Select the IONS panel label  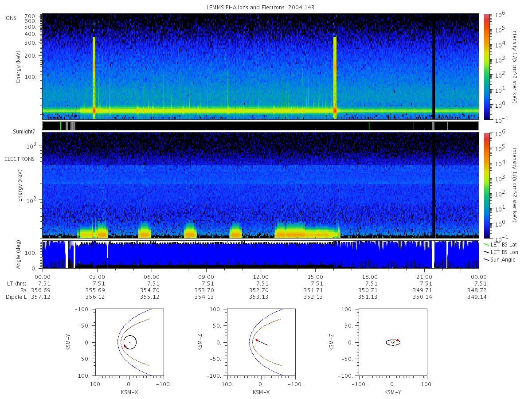point(11,18)
